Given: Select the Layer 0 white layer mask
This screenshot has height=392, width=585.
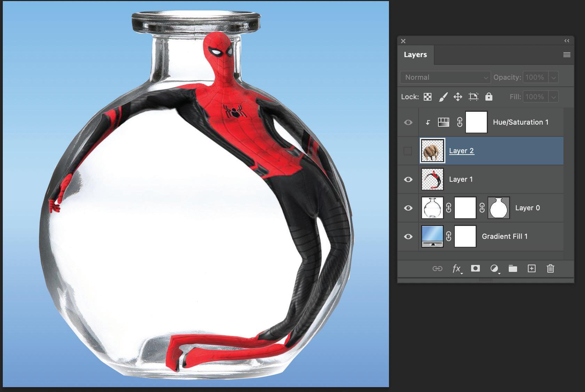Looking at the screenshot, I should click(465, 208).
